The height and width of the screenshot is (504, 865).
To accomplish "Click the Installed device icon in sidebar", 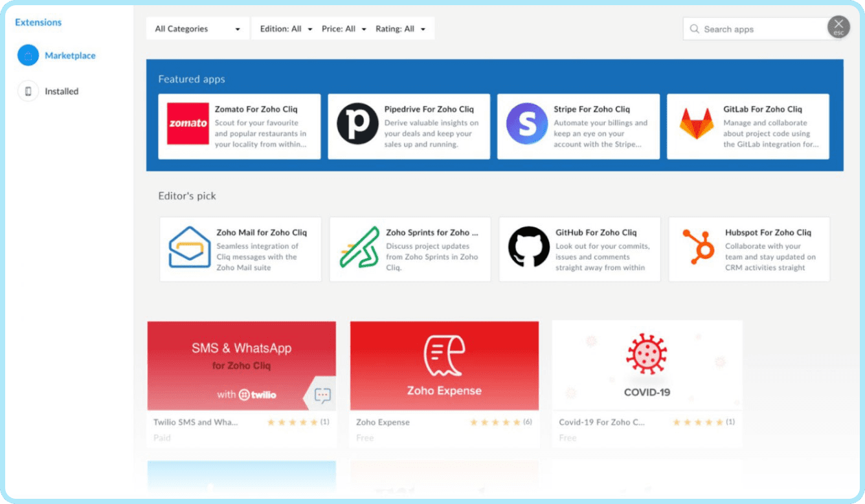I will [x=28, y=91].
